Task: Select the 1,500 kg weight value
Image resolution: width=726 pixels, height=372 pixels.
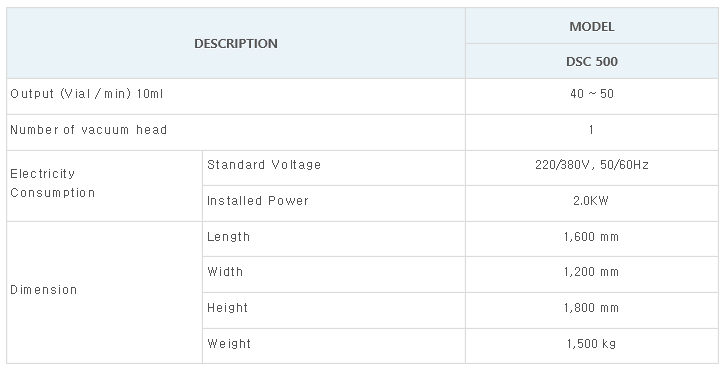Action: click(591, 344)
